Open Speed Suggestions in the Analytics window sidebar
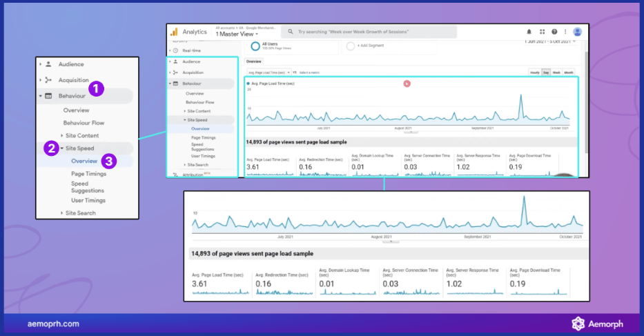The height and width of the screenshot is (336, 644). (x=202, y=147)
